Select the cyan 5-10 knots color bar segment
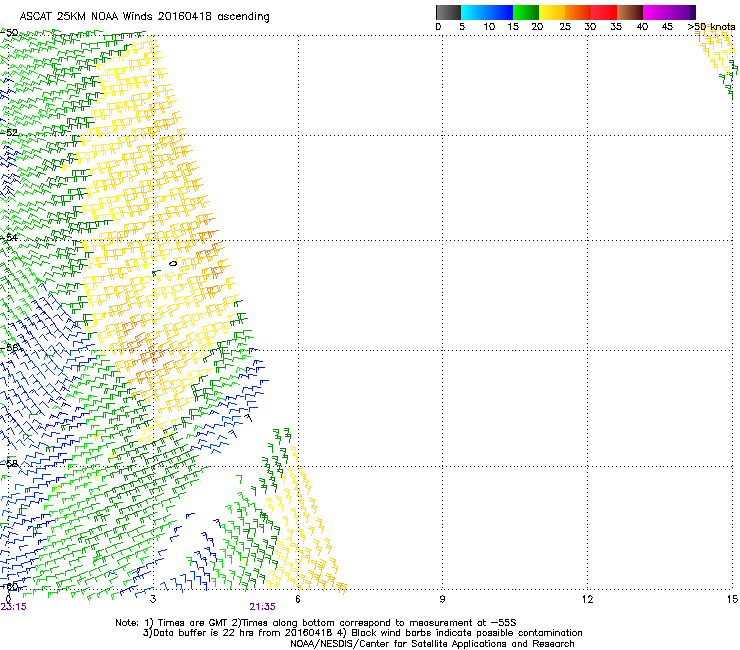Image resolution: width=740 pixels, height=650 pixels. tap(474, 12)
